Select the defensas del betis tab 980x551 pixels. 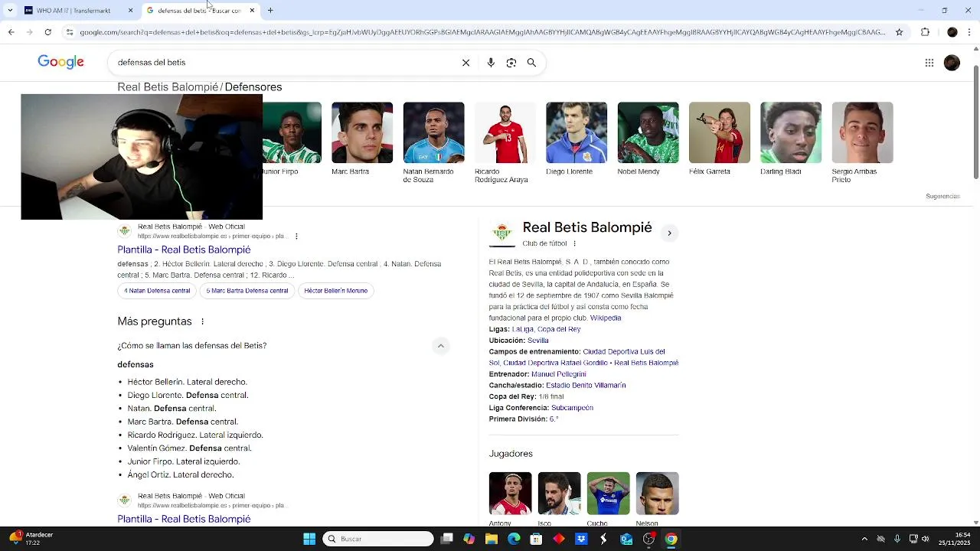click(199, 11)
